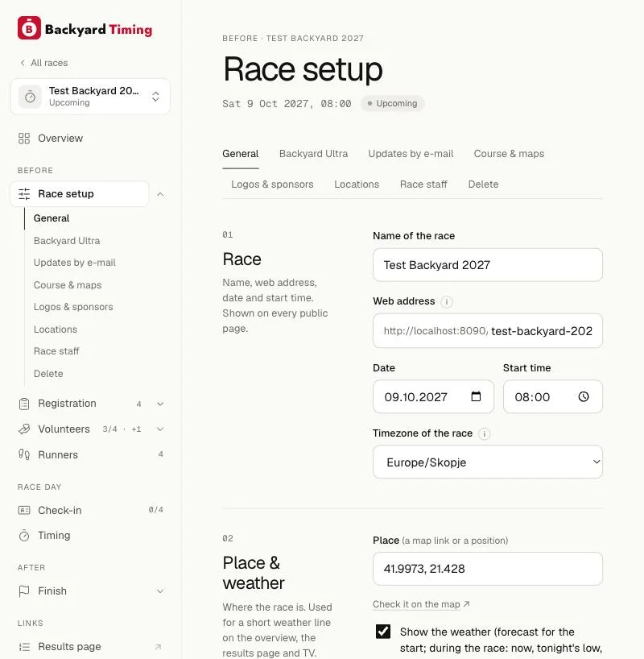This screenshot has width=644, height=659.
Task: Collapse the Race setup submenu chevron
Action: click(160, 194)
